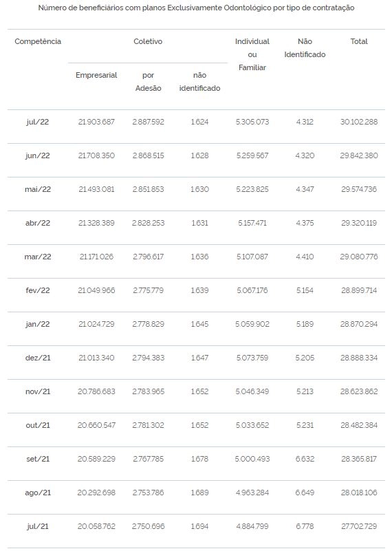Viewport: 392px width, 551px height.
Task: Click the mar/22 total 29.080.776
Action: coord(359,257)
